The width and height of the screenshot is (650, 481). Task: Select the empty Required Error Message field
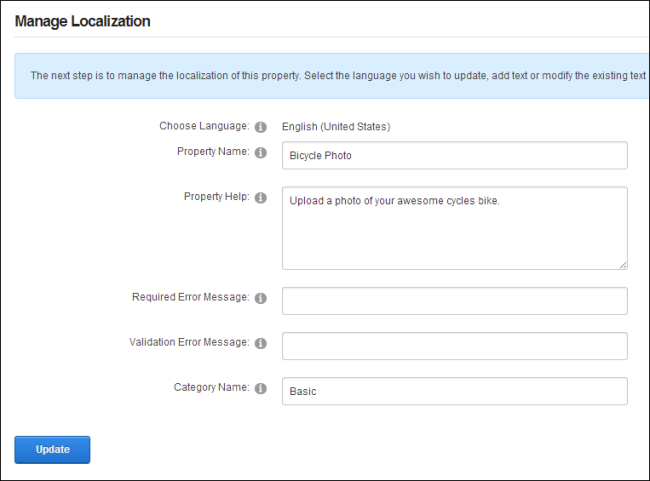[x=455, y=301]
